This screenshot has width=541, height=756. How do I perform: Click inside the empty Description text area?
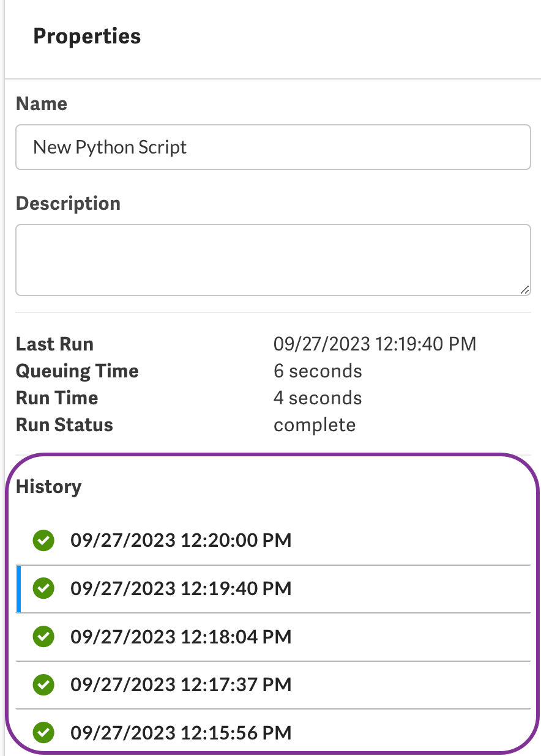(272, 260)
